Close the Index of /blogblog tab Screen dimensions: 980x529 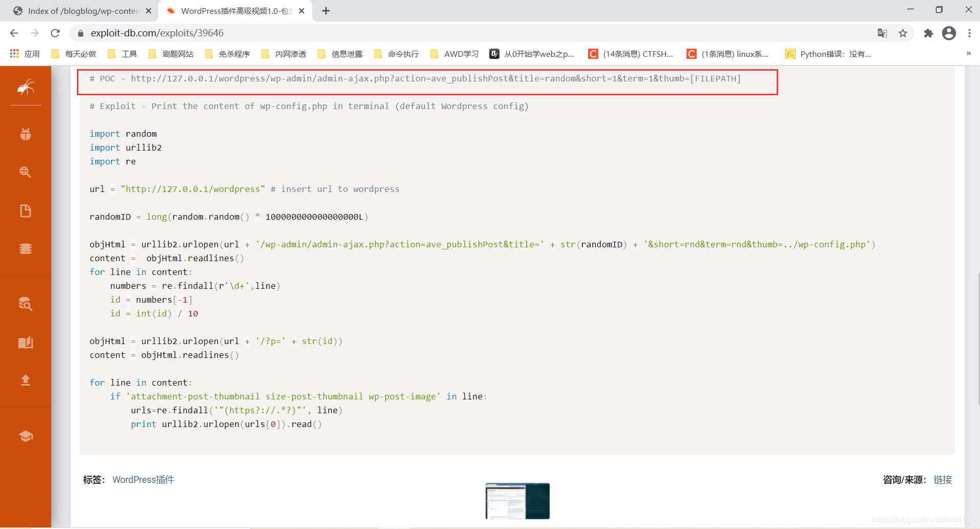(x=149, y=11)
